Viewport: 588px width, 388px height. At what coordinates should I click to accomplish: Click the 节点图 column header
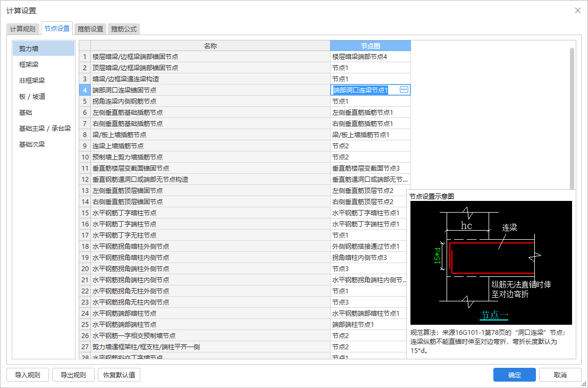pyautogui.click(x=371, y=46)
